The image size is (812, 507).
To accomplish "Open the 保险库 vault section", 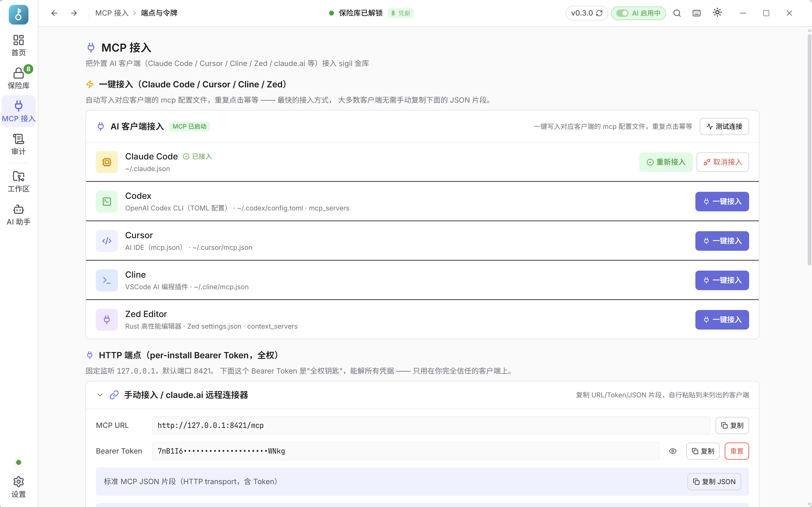I will (18, 78).
